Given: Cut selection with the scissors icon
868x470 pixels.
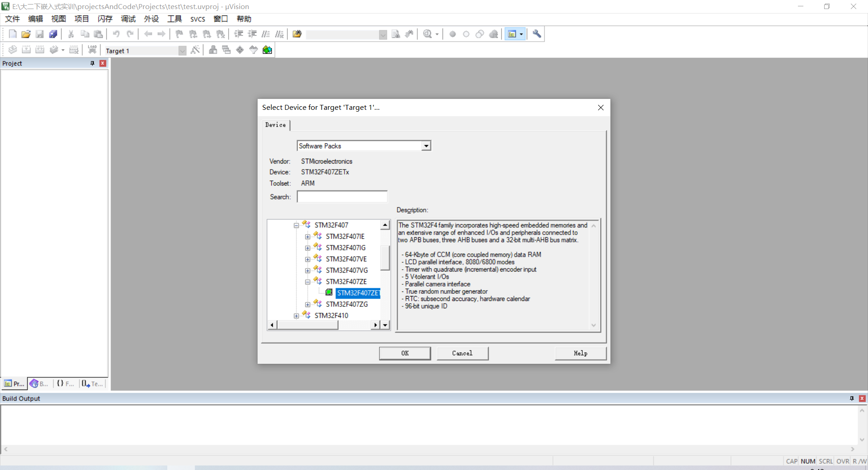Looking at the screenshot, I should coord(71,34).
